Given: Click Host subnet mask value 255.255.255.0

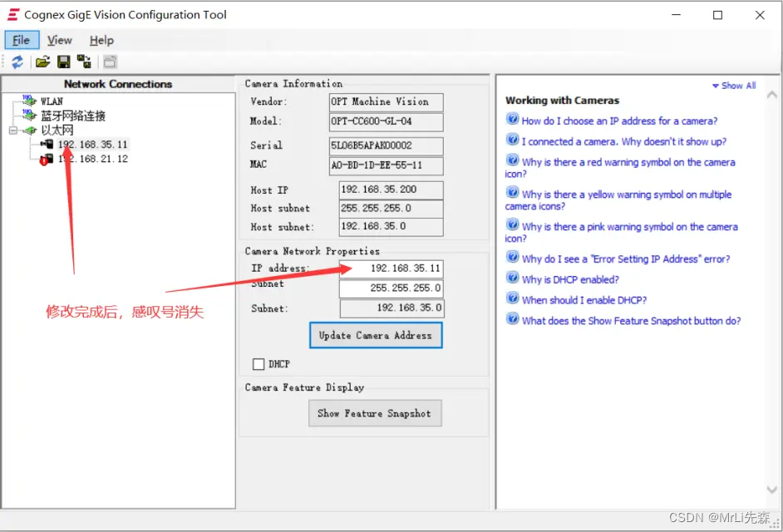Looking at the screenshot, I should (x=391, y=209).
